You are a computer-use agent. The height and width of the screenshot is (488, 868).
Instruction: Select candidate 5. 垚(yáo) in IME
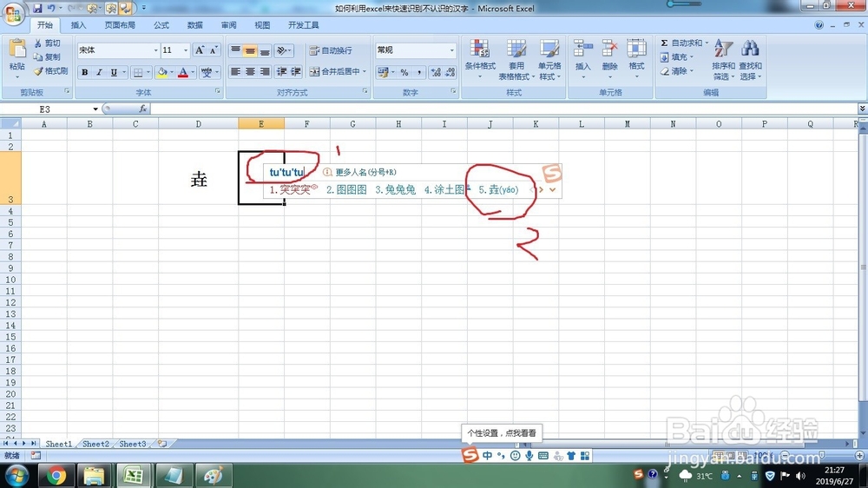click(x=498, y=190)
